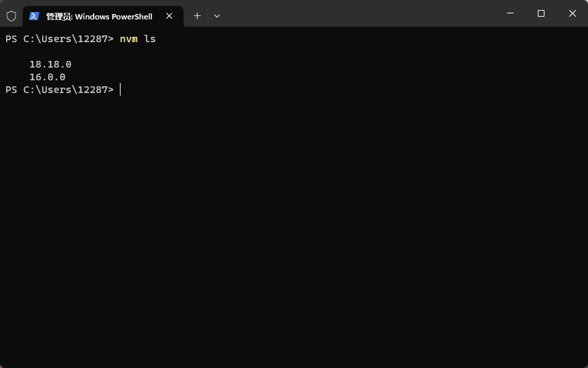
Task: Click the blank line above 18.18.0
Action: click(x=294, y=52)
